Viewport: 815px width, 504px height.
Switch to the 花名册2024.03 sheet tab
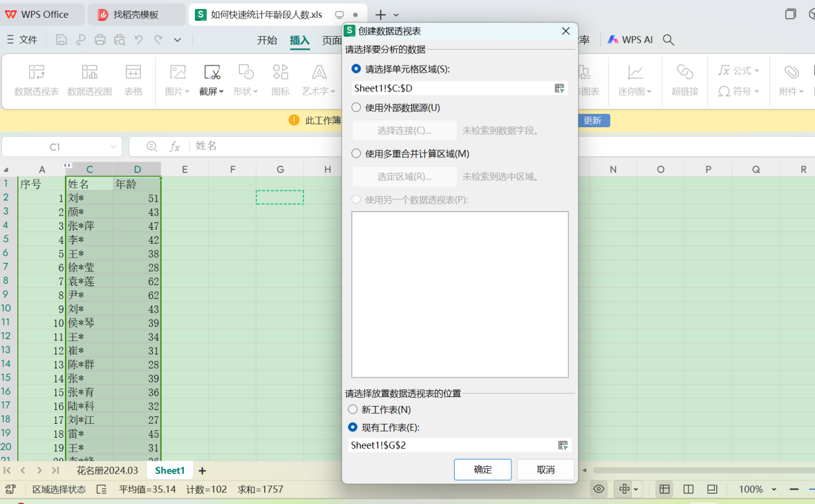click(x=107, y=471)
